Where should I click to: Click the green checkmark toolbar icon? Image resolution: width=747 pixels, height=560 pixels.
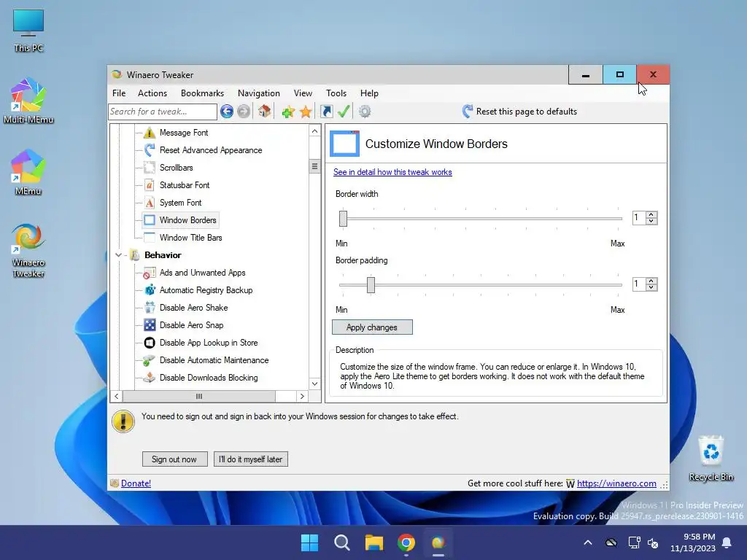[344, 112]
